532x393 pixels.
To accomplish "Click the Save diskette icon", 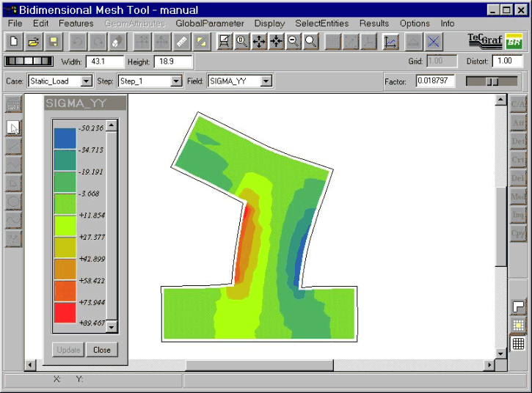I will pyautogui.click(x=54, y=42).
